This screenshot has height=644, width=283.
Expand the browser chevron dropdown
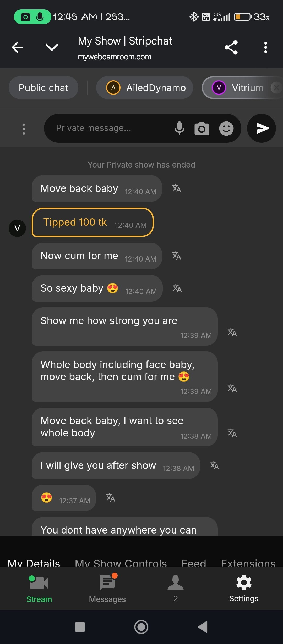pos(52,47)
